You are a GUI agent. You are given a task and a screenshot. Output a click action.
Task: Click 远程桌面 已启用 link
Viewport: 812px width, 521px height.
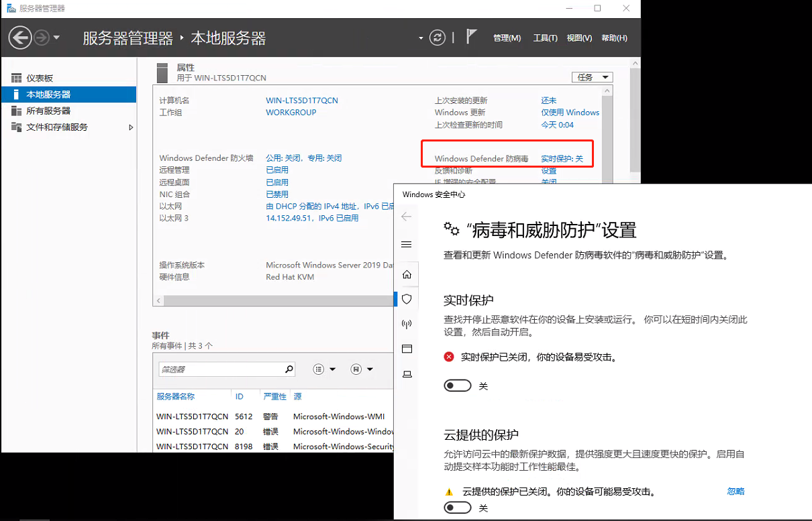[x=277, y=182]
